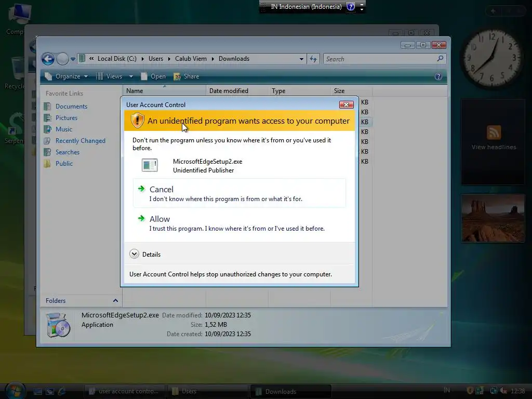Viewport: 532px width, 399px height.
Task: Click the language bar help icon
Action: click(x=351, y=7)
